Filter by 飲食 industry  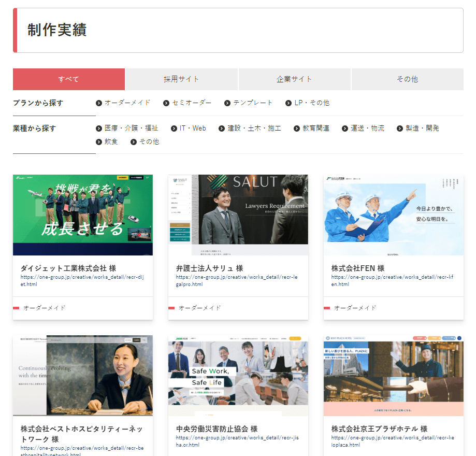(111, 141)
